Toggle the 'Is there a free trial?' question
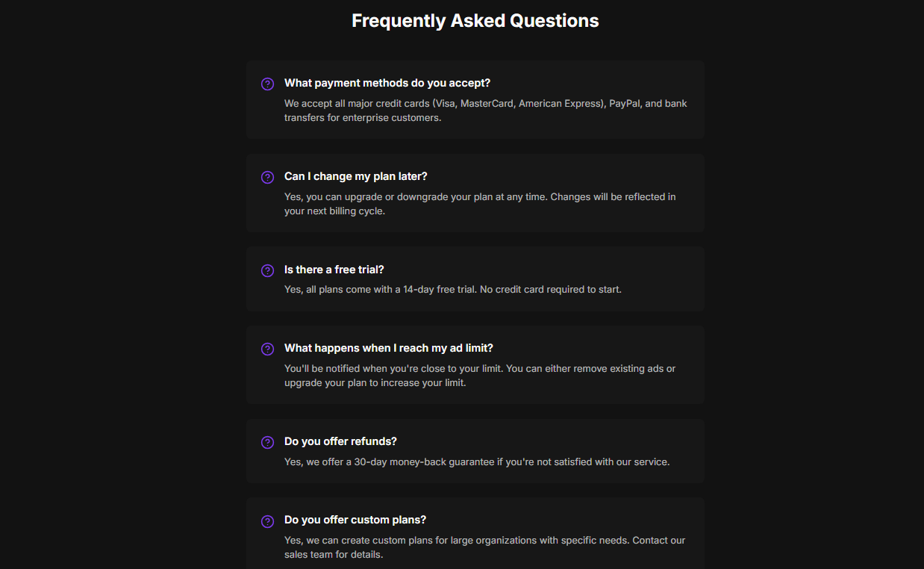 [334, 270]
